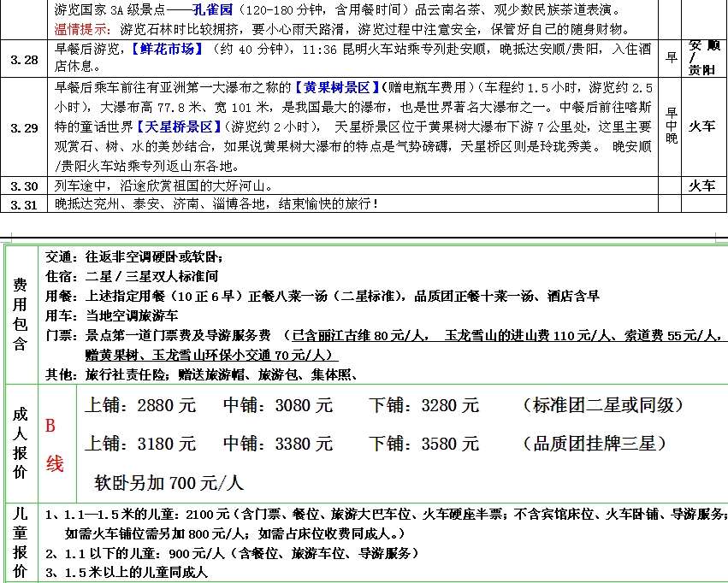Viewport: 728px width, 583px height.
Task: Click the 3.31 date cell
Action: 24,203
